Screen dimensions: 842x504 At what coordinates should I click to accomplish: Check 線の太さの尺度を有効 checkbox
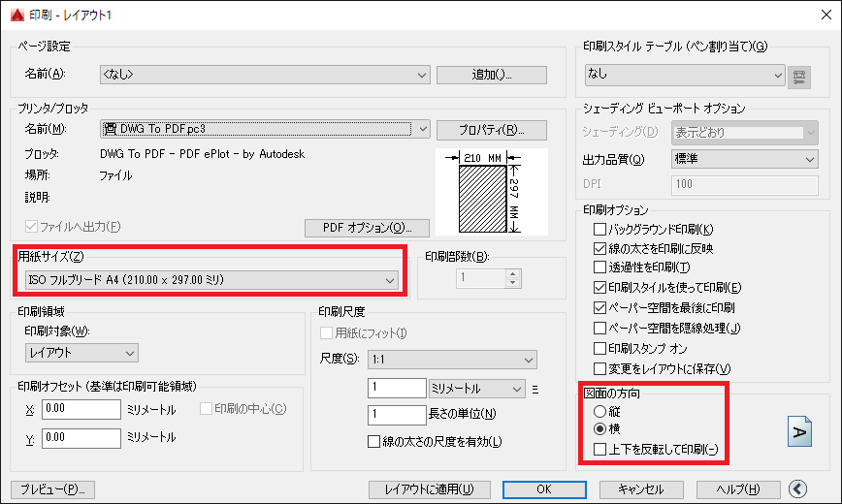click(373, 442)
